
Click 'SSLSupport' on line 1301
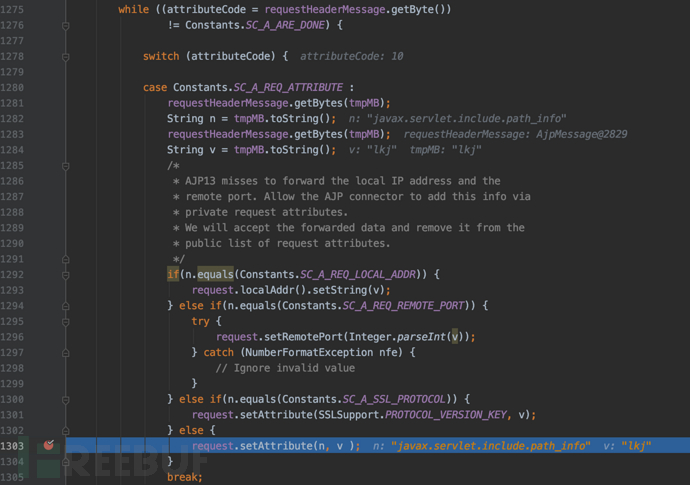click(x=349, y=415)
